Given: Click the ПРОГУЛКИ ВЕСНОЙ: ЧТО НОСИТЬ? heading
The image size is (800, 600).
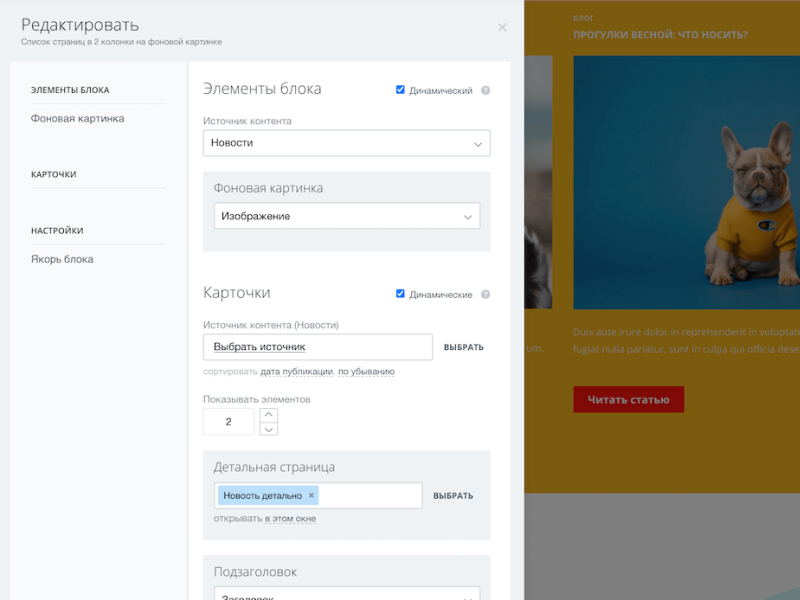Looking at the screenshot, I should coord(660,35).
